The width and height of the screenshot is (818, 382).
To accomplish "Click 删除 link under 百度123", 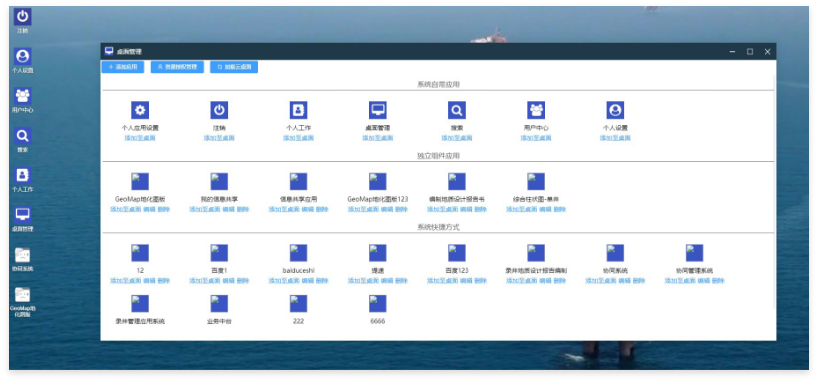I will (x=480, y=281).
